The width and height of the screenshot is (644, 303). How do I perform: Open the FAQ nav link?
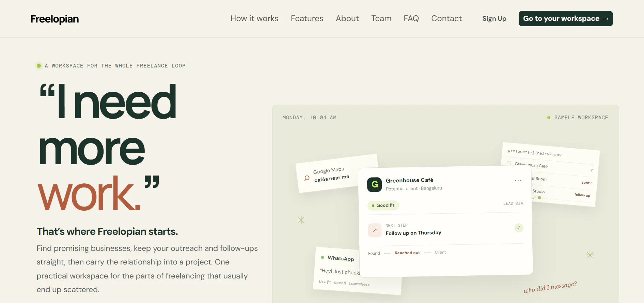point(411,18)
